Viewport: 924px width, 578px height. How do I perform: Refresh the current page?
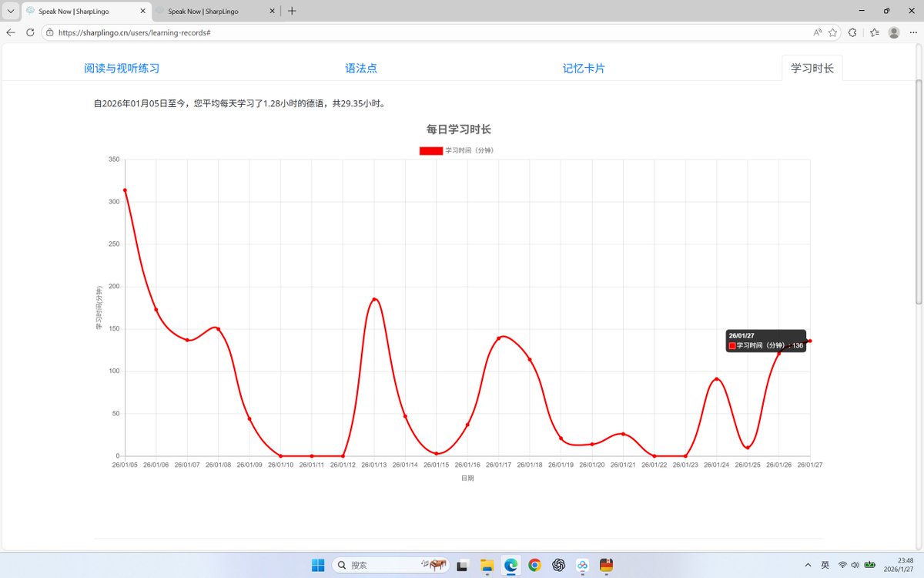(x=30, y=32)
